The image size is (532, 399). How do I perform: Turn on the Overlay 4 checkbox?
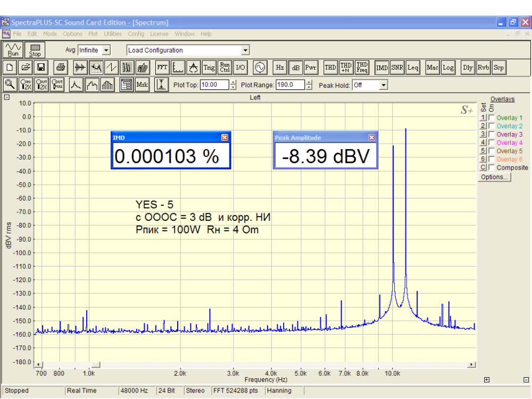point(492,143)
